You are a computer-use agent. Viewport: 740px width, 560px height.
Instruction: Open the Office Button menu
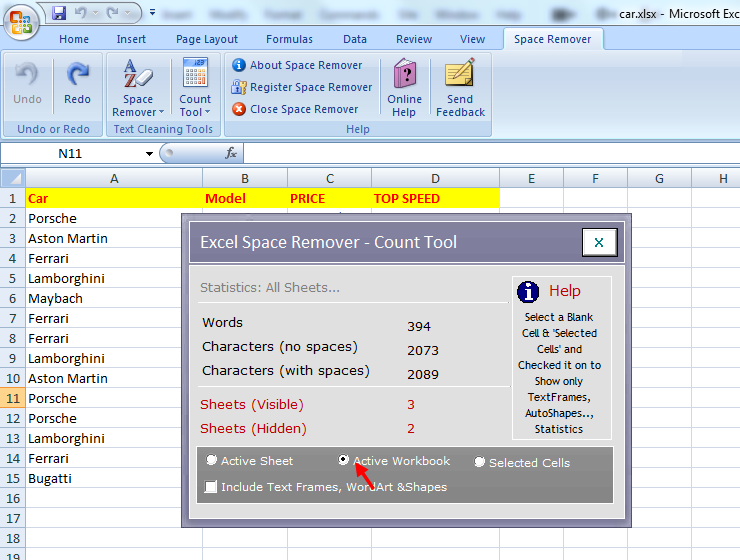[21, 22]
